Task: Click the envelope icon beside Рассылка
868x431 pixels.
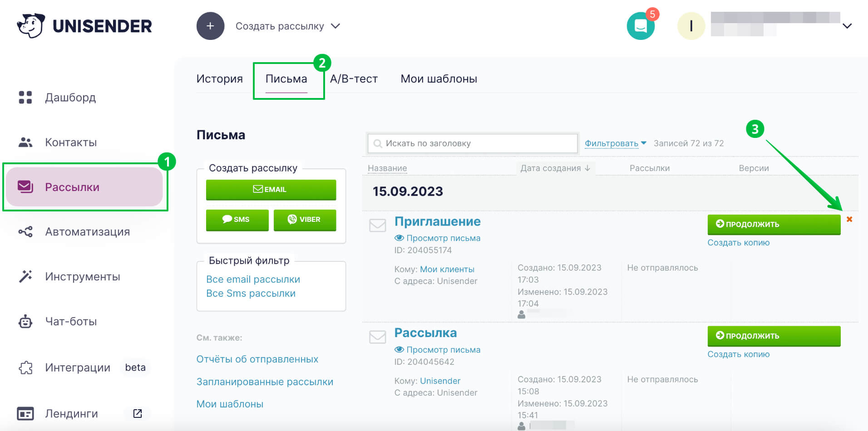Action: [377, 337]
